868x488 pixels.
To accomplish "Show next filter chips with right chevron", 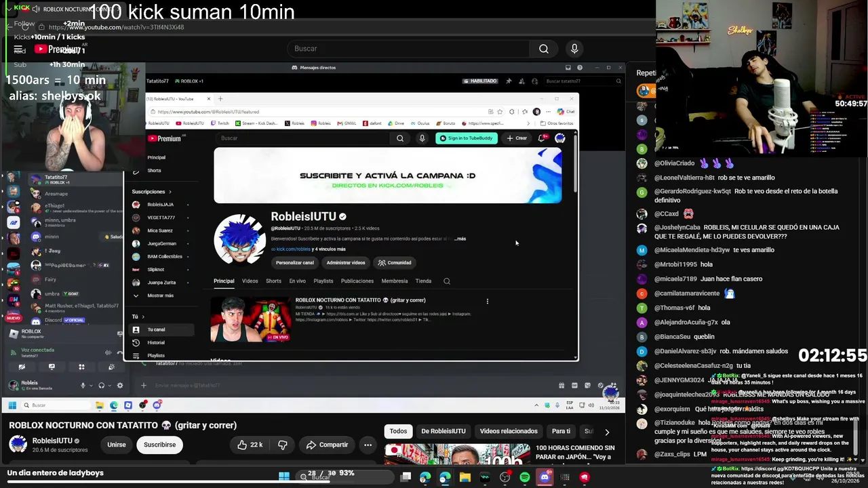I will click(x=607, y=432).
